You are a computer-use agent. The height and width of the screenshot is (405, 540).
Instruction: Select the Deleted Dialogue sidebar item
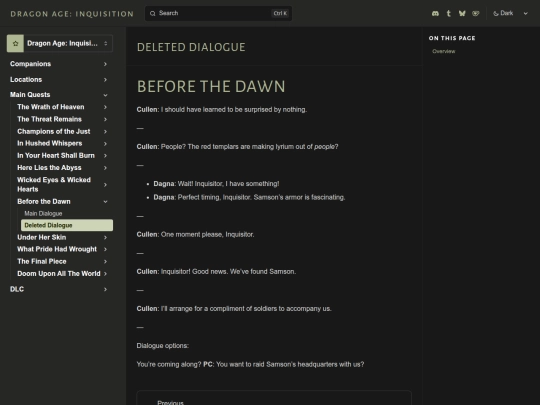click(x=67, y=225)
